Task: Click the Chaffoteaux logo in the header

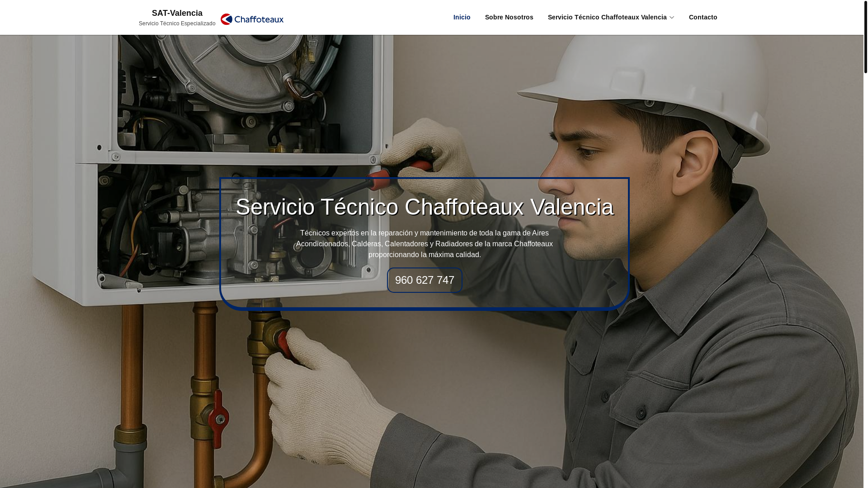Action: (x=252, y=19)
